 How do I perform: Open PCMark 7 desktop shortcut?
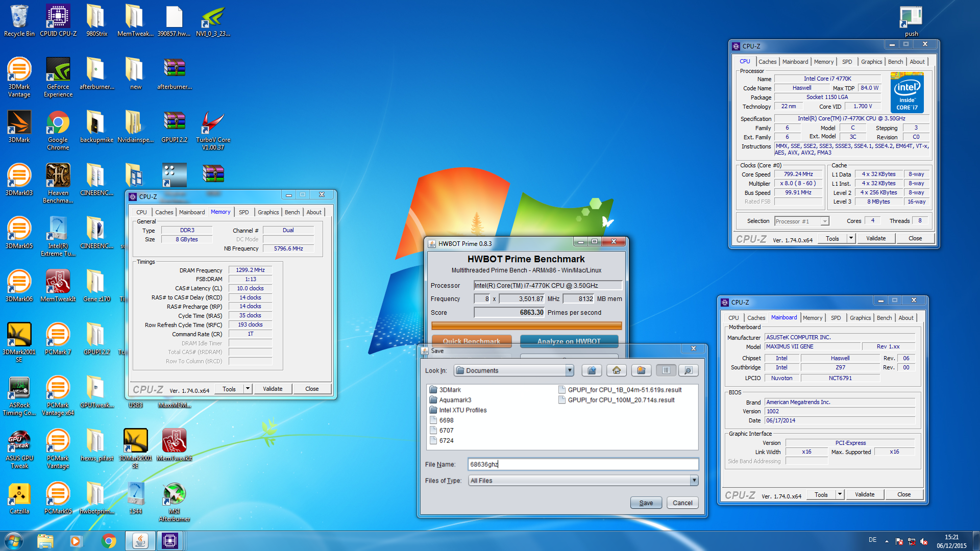(58, 339)
